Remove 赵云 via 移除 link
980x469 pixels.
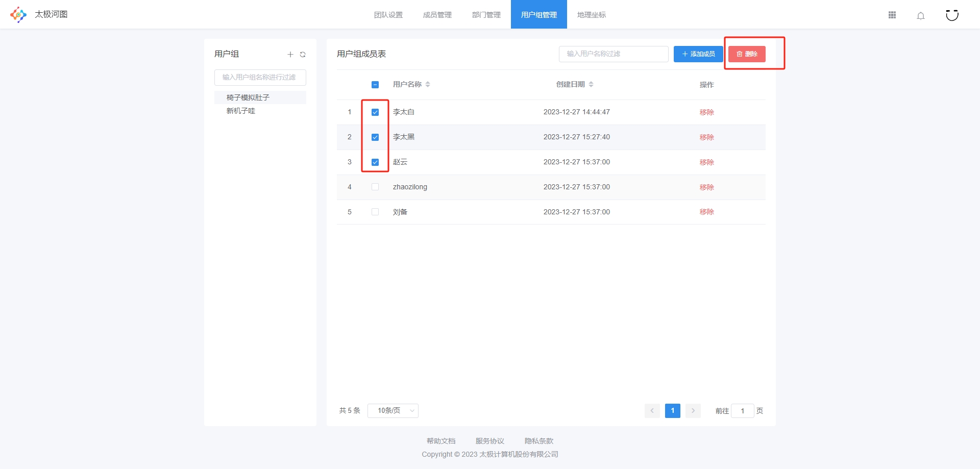tap(707, 162)
